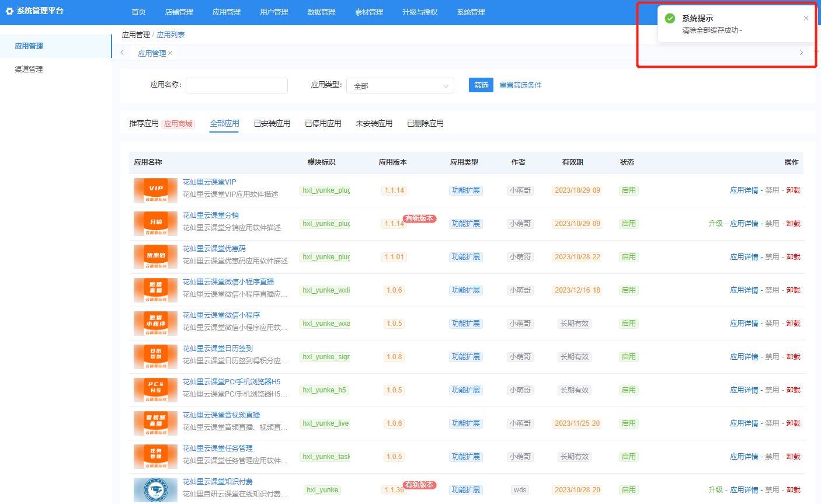Click 重置筛选条件 link
The image size is (821, 504).
pyautogui.click(x=520, y=85)
